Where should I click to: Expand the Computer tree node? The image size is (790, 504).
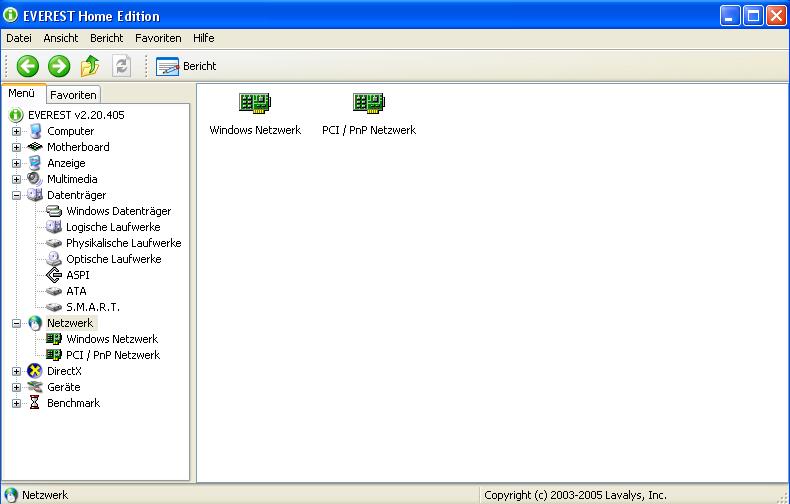click(x=16, y=131)
